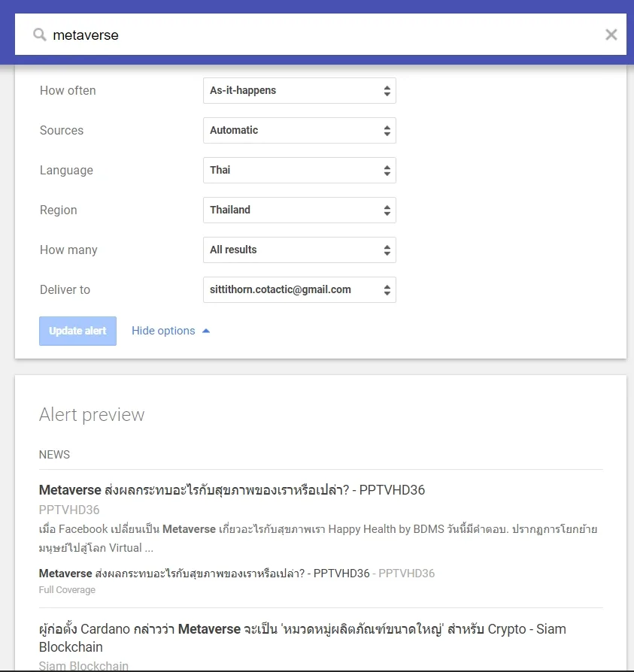This screenshot has width=634, height=672.
Task: Open the Siam Blockchain Cardano article
Action: click(x=301, y=628)
